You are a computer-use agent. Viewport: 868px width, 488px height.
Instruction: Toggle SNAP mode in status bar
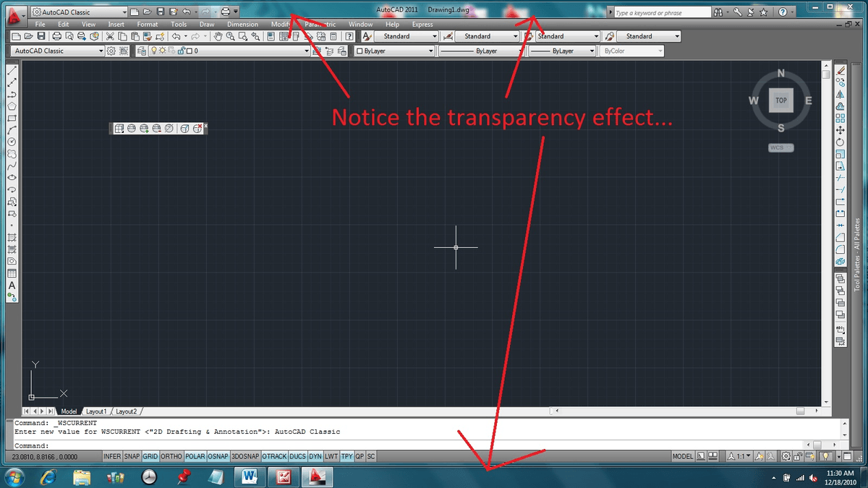132,457
